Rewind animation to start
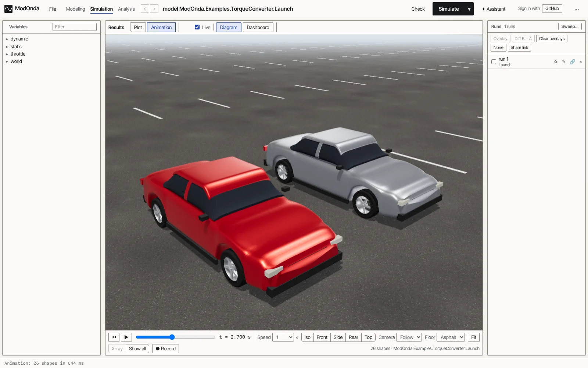 (114, 337)
